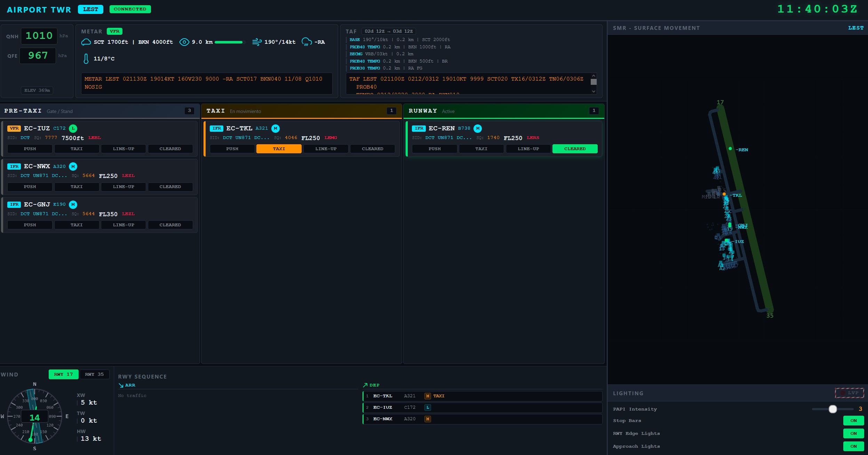Select the LEST badge in the header
This screenshot has width=868, height=455.
point(90,9)
